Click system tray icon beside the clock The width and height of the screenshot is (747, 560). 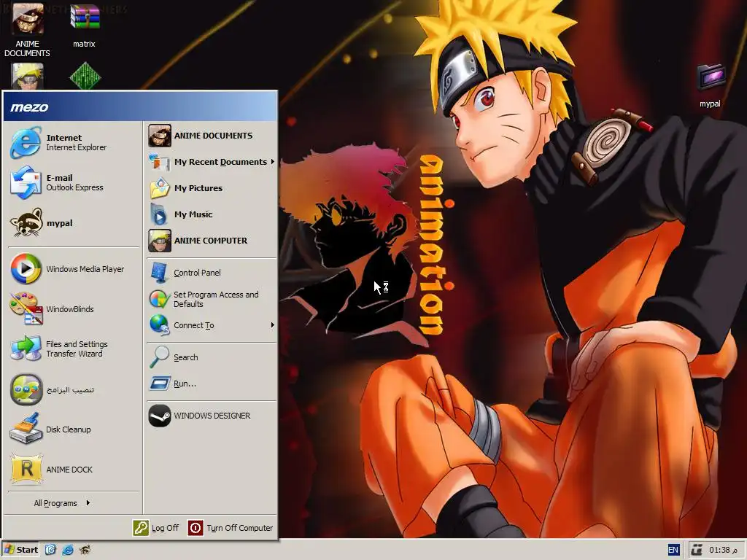coord(697,550)
